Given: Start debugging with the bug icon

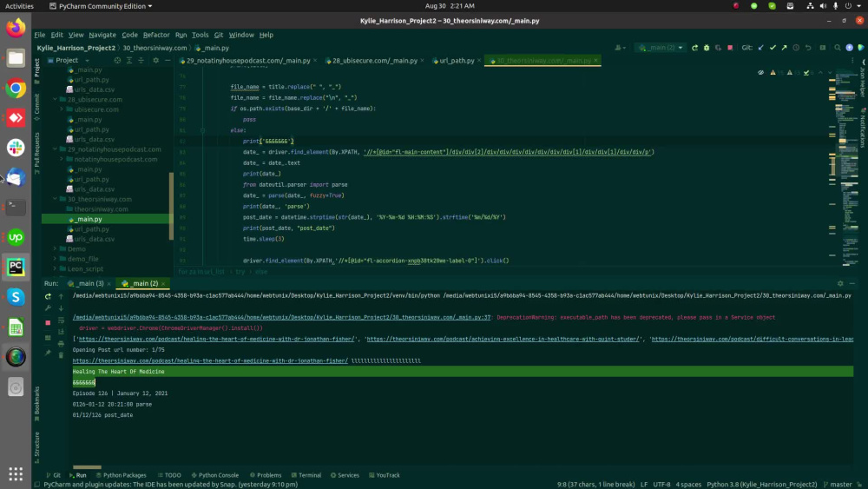Looking at the screenshot, I should coord(707,48).
